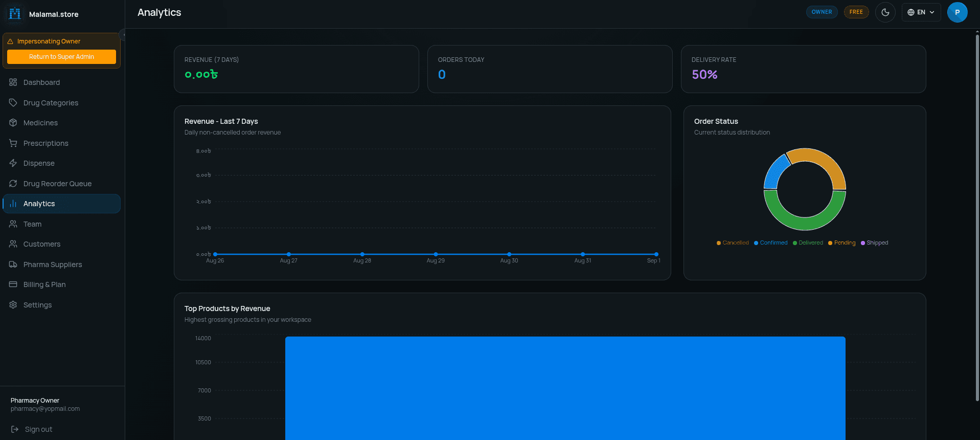The width and height of the screenshot is (980, 440).
Task: Navigate to Prescriptions
Action: click(61, 143)
